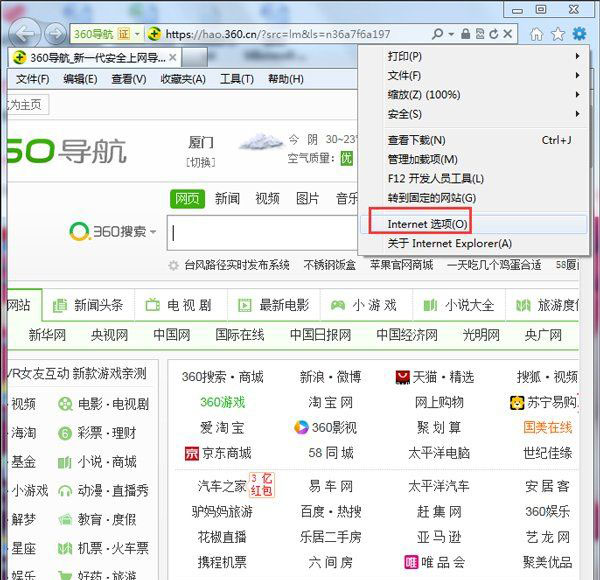Click the 360 site favicon in address bar
Image resolution: width=600 pixels, height=580 pixels.
[x=154, y=34]
